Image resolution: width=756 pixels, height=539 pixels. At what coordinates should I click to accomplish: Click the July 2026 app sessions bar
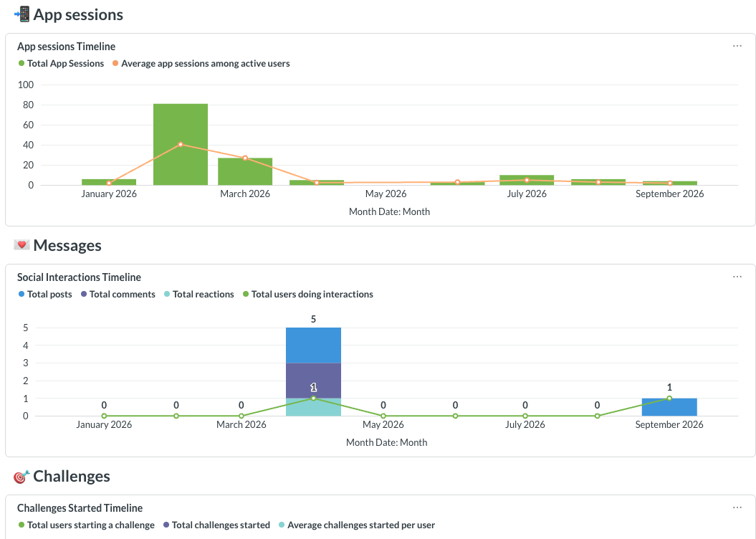[x=527, y=181]
